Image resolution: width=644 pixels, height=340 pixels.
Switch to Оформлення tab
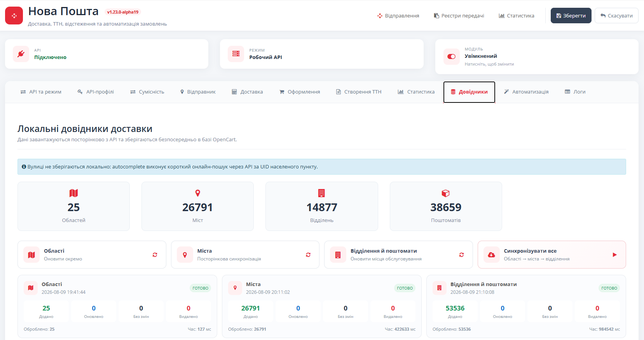click(300, 92)
